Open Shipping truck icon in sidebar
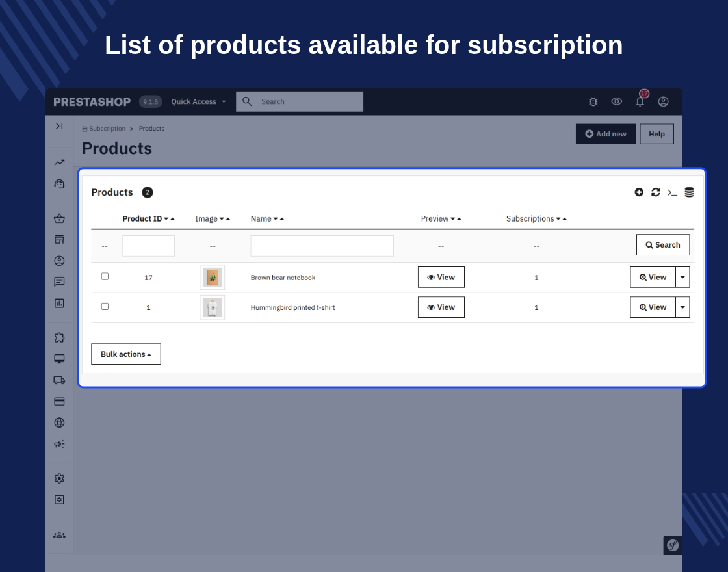Image resolution: width=728 pixels, height=572 pixels. tap(59, 380)
